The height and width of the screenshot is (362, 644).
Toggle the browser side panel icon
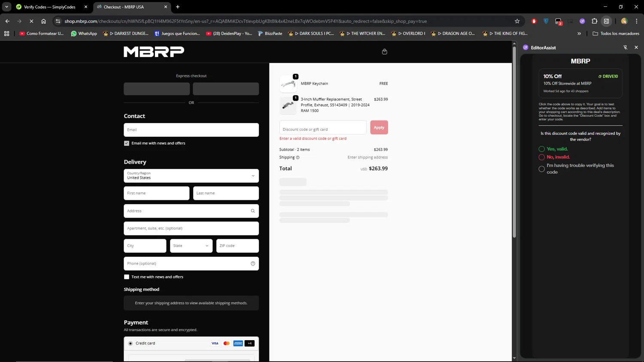[x=606, y=21]
